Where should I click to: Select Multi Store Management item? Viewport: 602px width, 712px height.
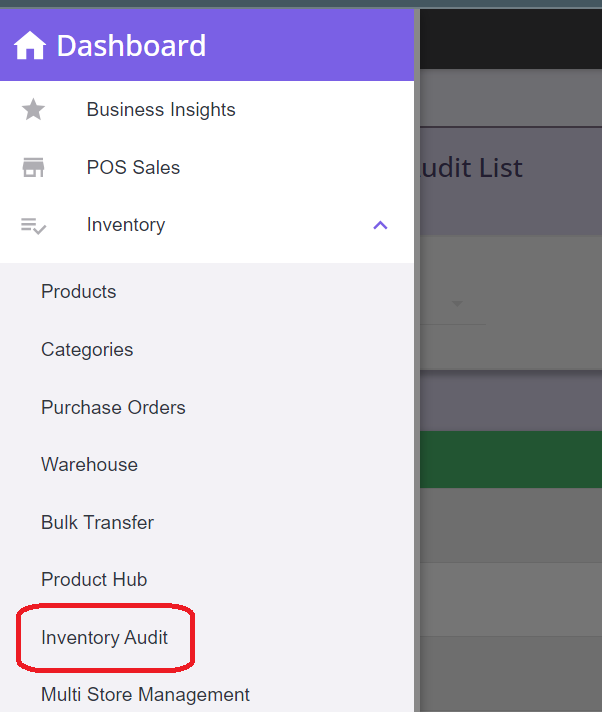click(145, 695)
